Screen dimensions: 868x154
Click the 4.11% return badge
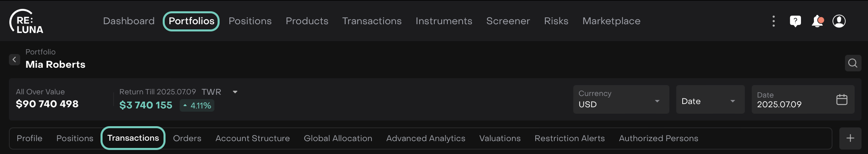[197, 106]
